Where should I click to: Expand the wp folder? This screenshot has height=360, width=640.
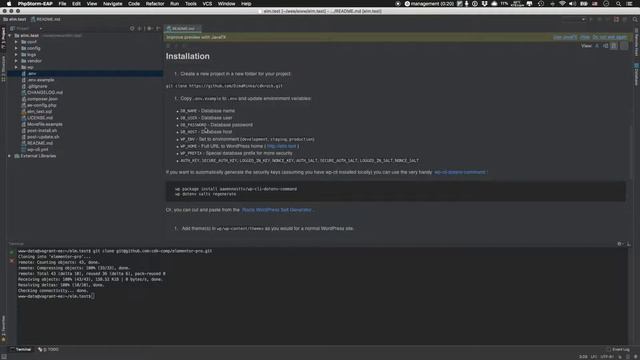point(16,67)
